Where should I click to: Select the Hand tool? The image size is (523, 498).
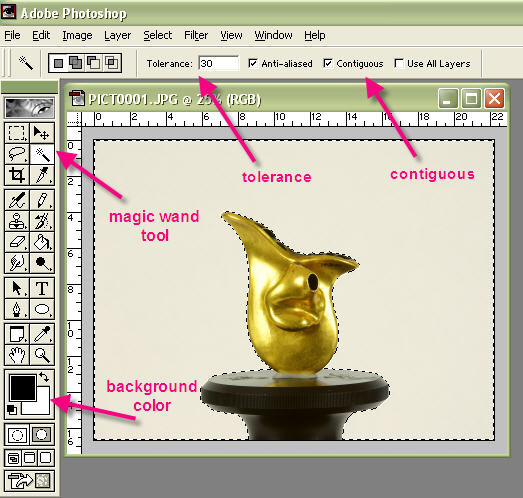click(x=17, y=355)
